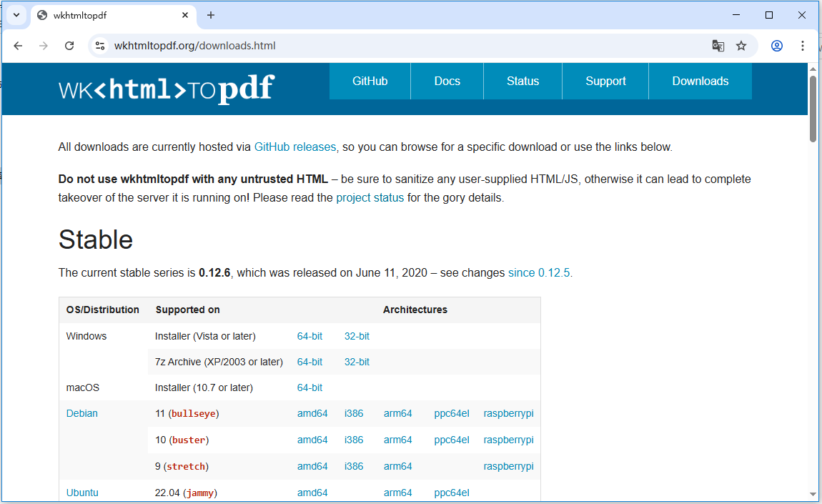This screenshot has height=504, width=822.
Task: Download Ubuntu 22.04 jammy arm64
Action: point(398,493)
